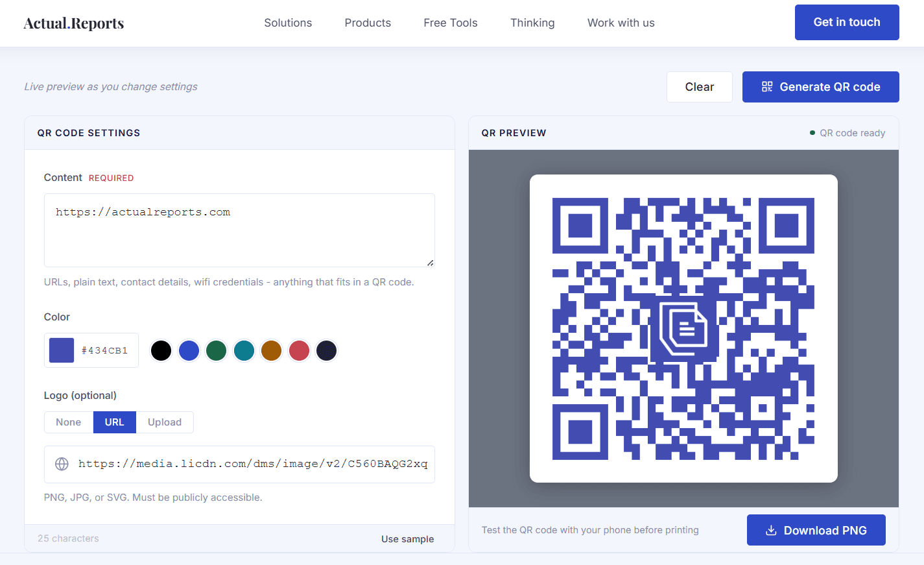Select the URL logo option
Image resolution: width=924 pixels, height=565 pixels.
(x=115, y=422)
